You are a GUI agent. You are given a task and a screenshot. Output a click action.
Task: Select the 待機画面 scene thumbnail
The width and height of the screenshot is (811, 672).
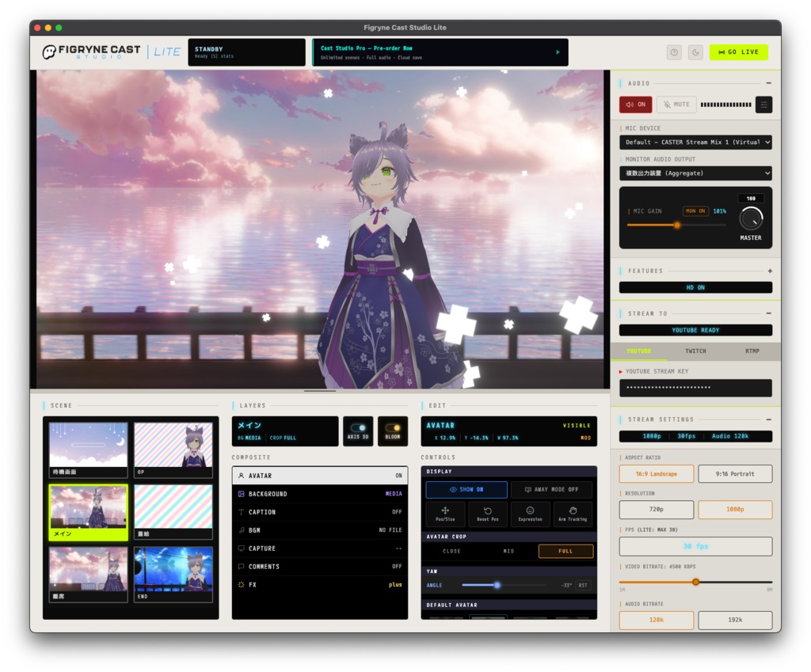coord(89,450)
